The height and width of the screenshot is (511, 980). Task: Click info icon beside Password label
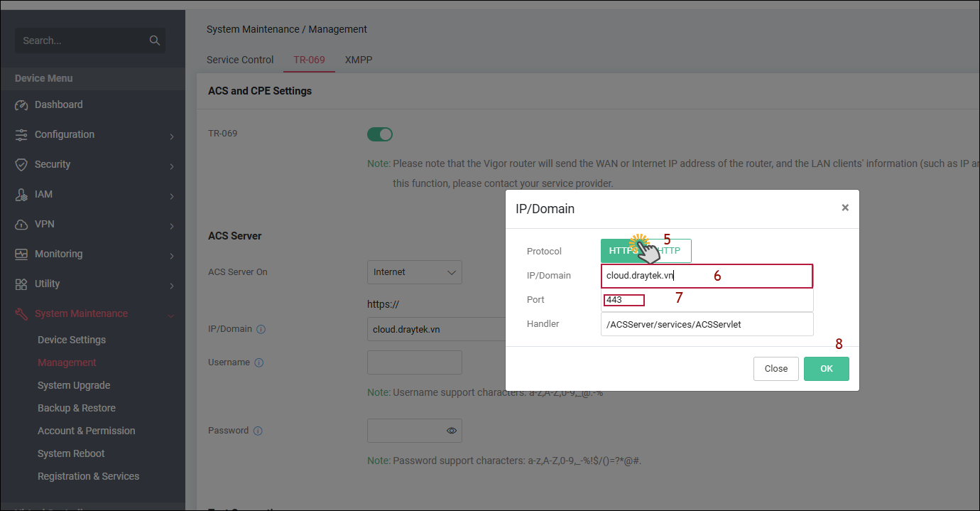258,431
